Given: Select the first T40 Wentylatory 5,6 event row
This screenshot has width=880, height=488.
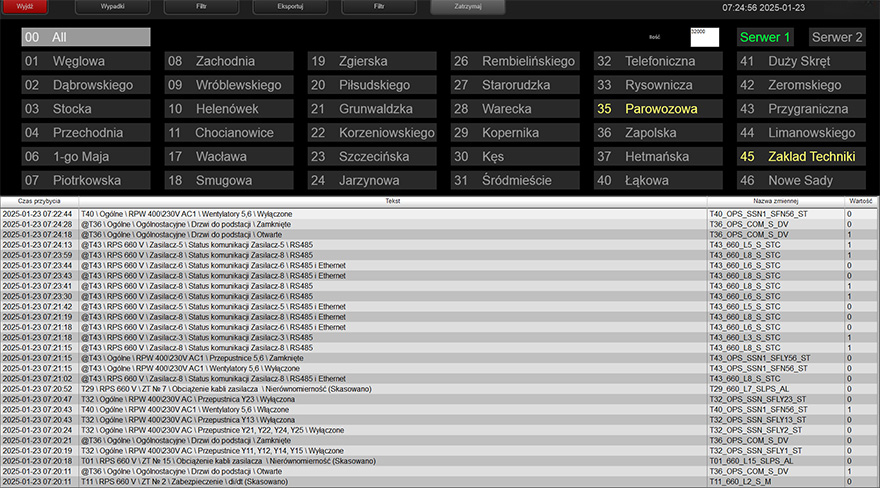Looking at the screenshot, I should pos(392,213).
